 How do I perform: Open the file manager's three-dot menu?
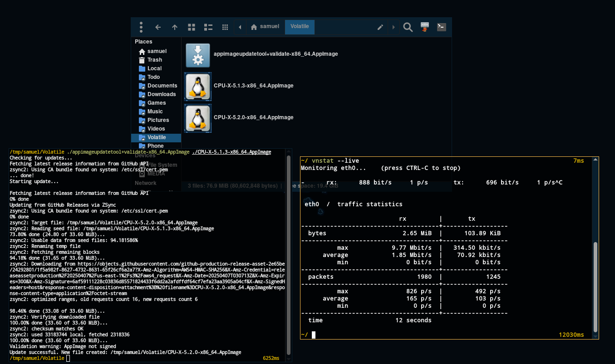(141, 27)
